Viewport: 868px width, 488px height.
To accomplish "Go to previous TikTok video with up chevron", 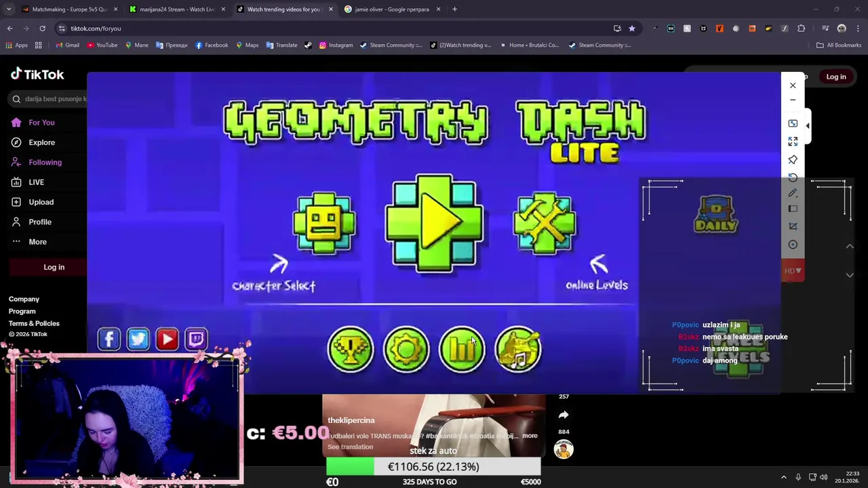I will coord(850,246).
